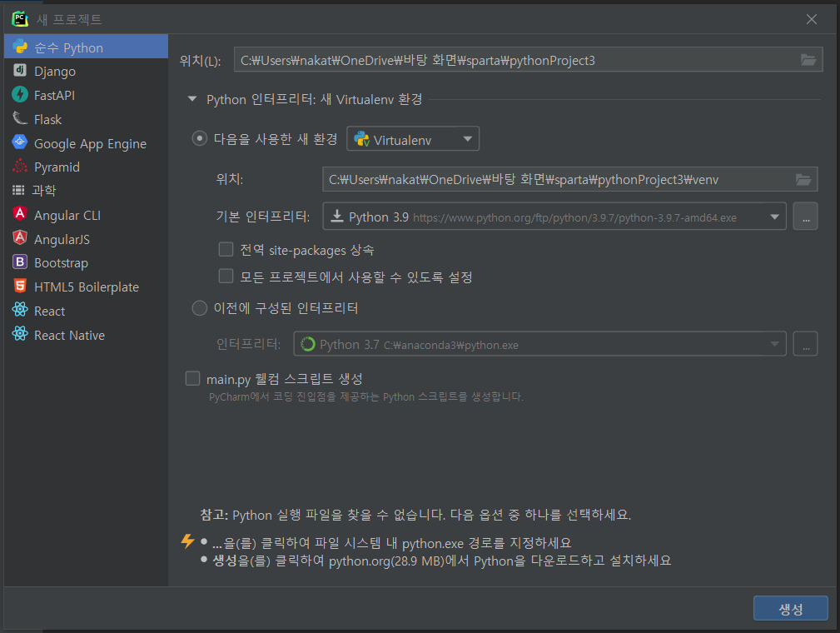Open the 기본 인터프리터 Python 3.9 dropdown
The height and width of the screenshot is (633, 840).
coord(554,216)
